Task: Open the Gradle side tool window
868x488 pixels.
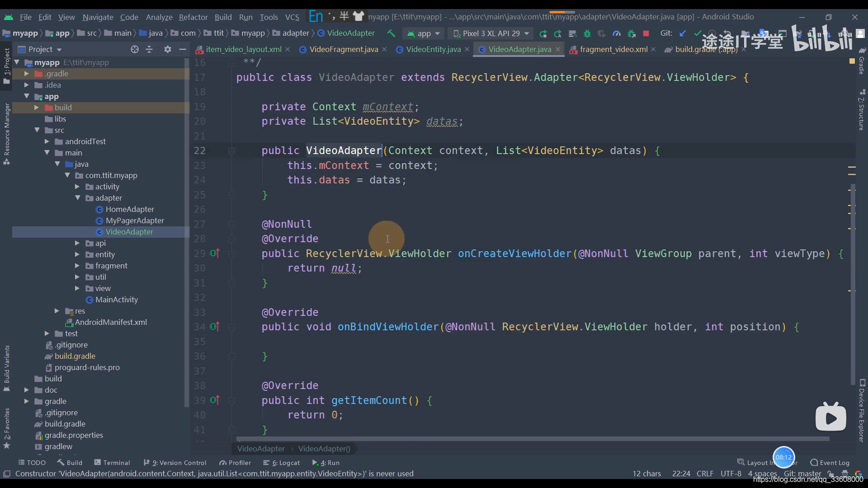Action: click(862, 61)
